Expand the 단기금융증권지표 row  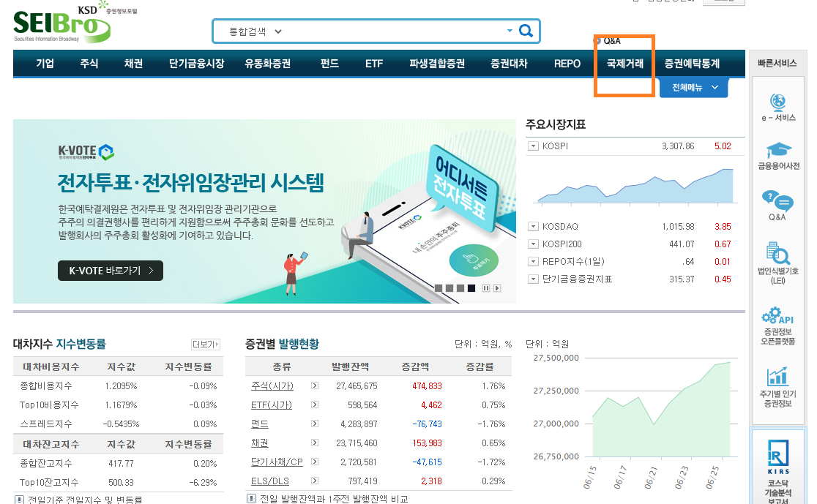point(533,279)
